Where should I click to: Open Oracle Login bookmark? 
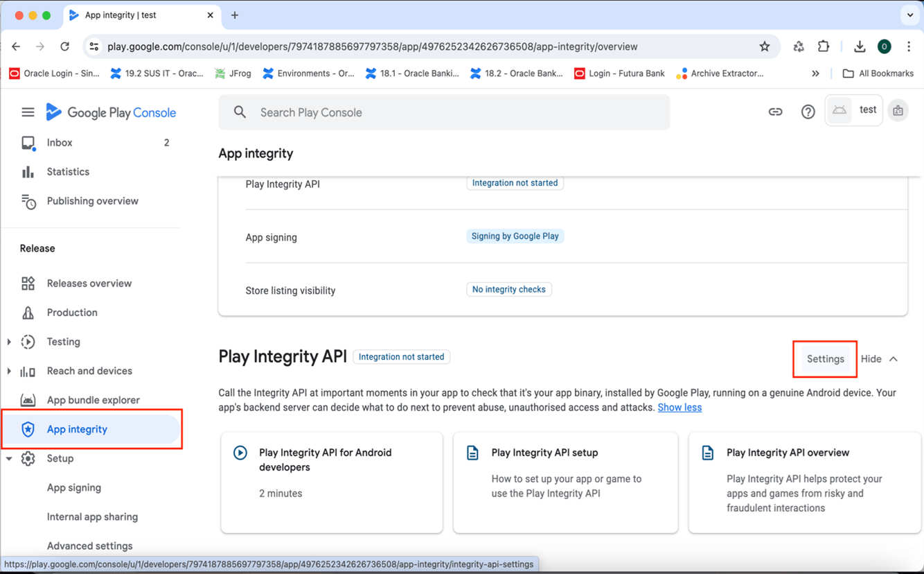click(54, 73)
